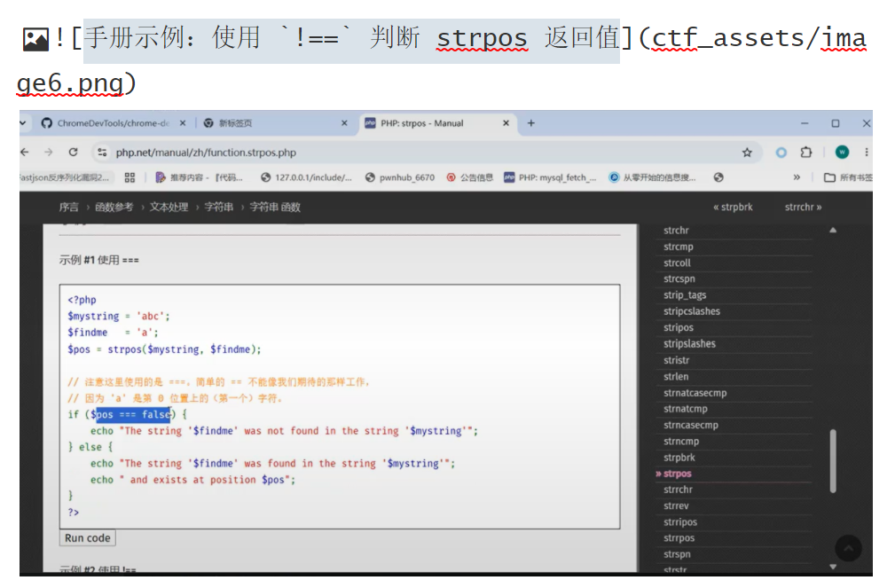Go to 字符串 函数 breadcrumb
The width and height of the screenshot is (895, 588).
(x=275, y=207)
